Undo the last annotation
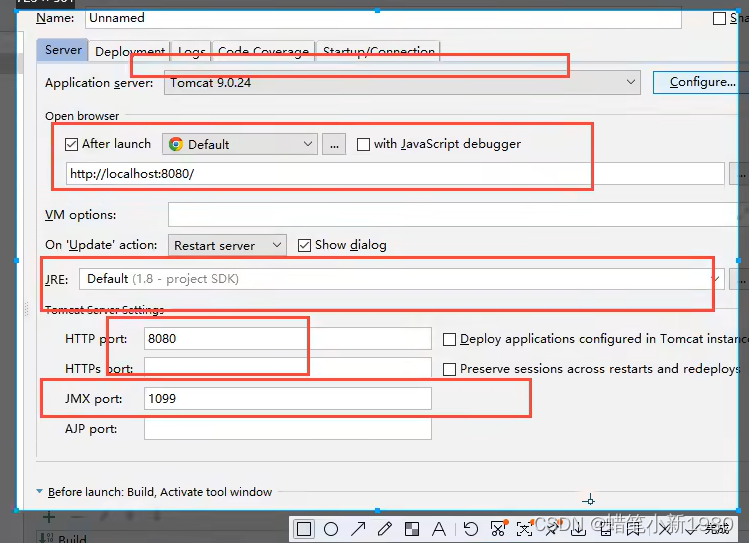749x543 pixels. coord(471,529)
